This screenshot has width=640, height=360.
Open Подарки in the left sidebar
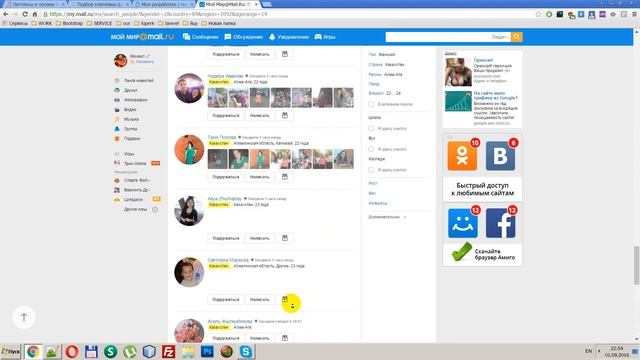coord(127,139)
